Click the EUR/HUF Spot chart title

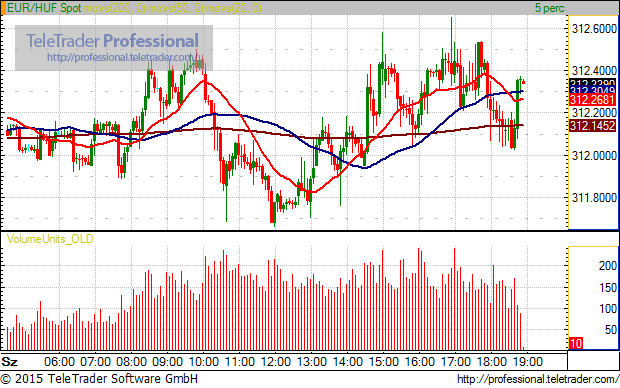(44, 8)
